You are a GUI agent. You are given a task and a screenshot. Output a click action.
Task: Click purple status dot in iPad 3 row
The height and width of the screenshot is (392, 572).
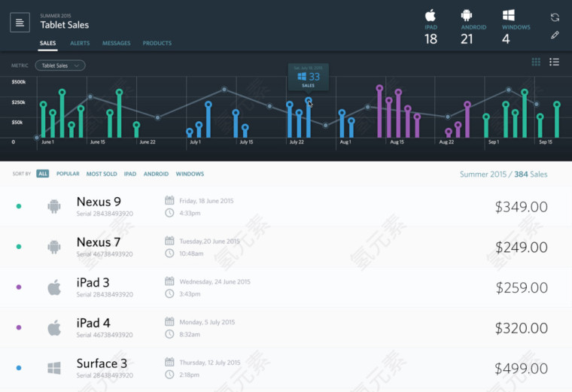(19, 287)
